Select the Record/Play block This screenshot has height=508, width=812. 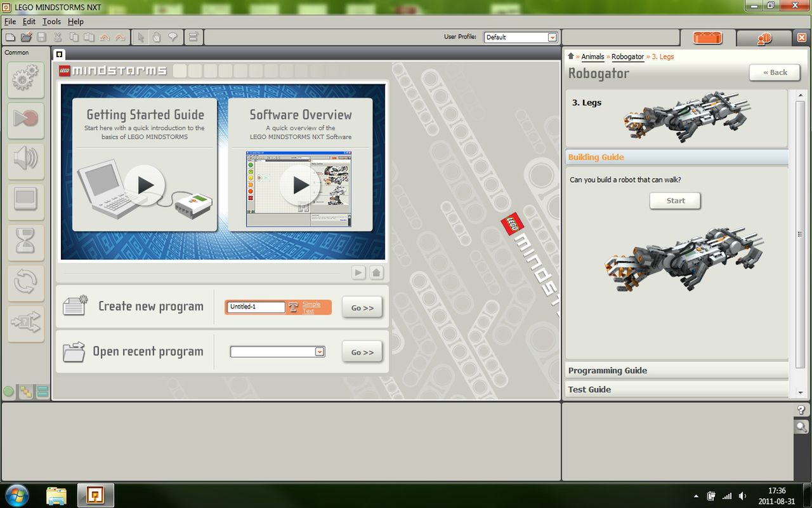tap(25, 121)
